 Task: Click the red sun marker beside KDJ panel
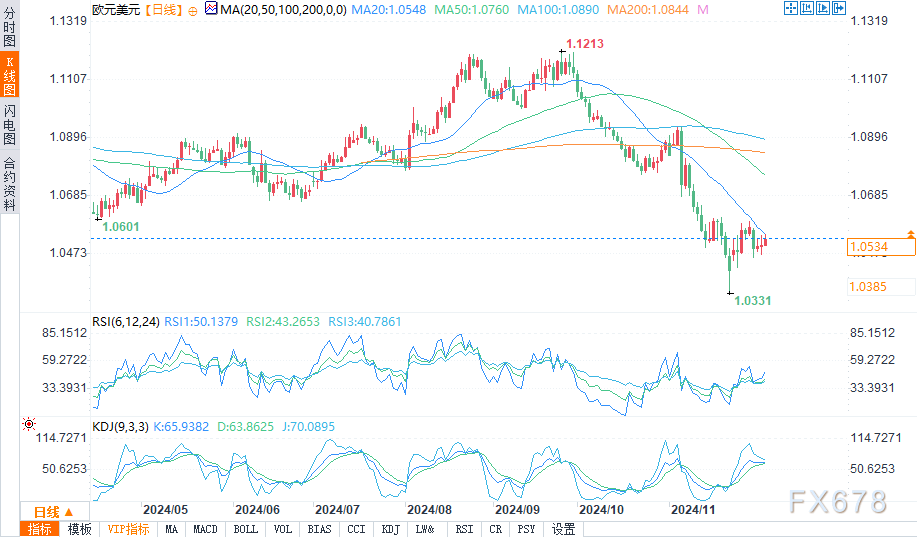29,424
